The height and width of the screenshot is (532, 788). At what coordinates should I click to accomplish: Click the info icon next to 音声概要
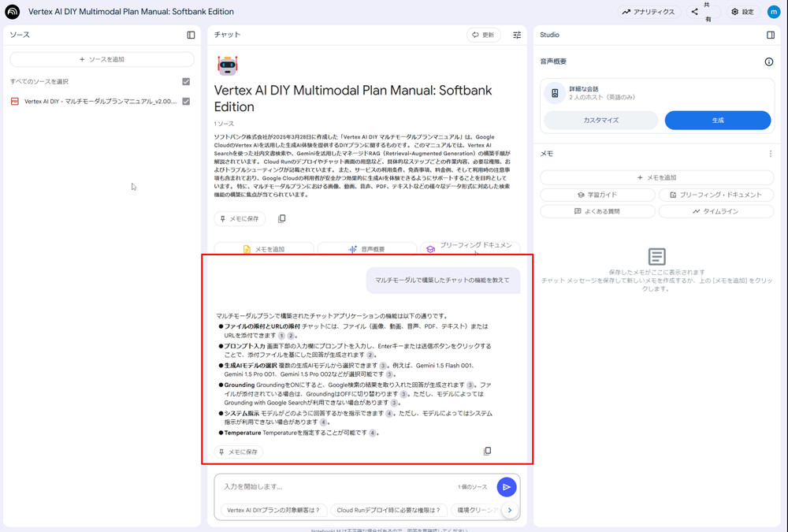tap(769, 61)
